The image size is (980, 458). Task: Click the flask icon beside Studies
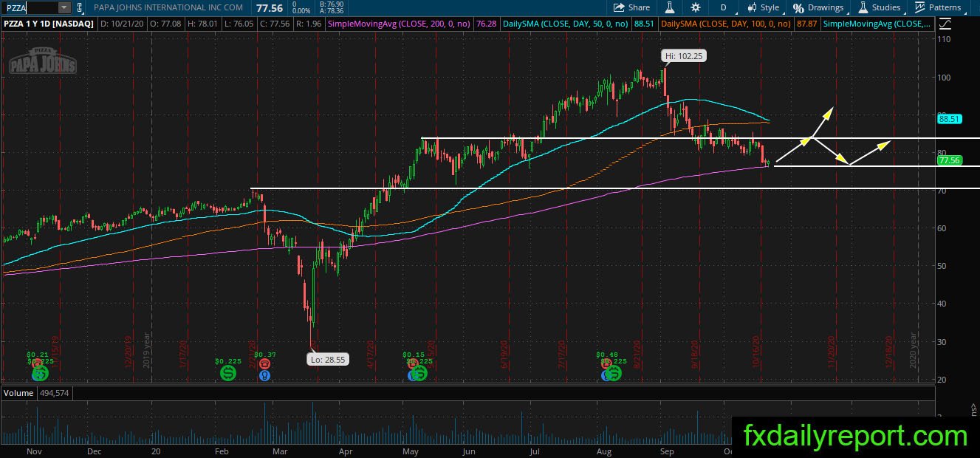click(x=863, y=7)
